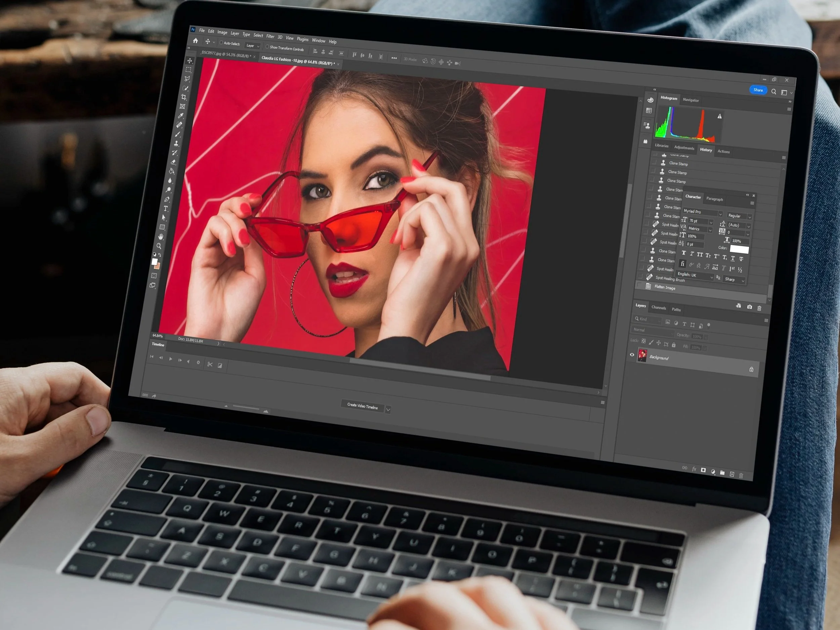
Task: Toggle history source box beside Flatten Image
Action: tap(639, 285)
